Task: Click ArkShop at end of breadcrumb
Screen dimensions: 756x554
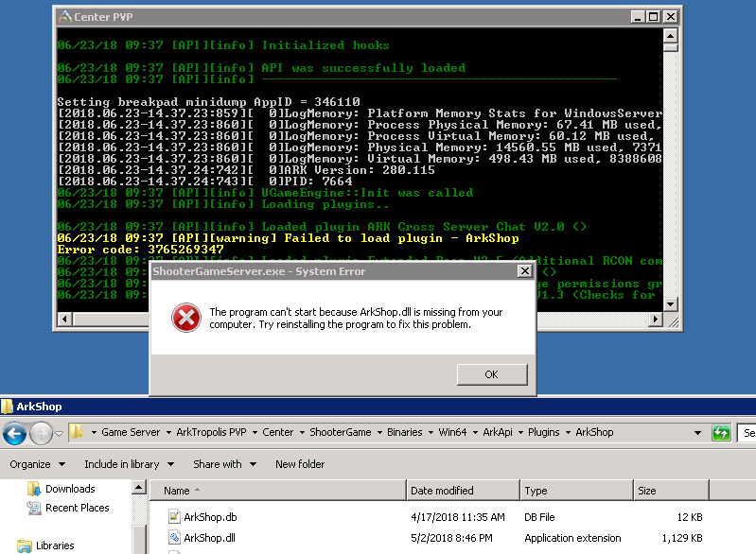Action: click(594, 432)
